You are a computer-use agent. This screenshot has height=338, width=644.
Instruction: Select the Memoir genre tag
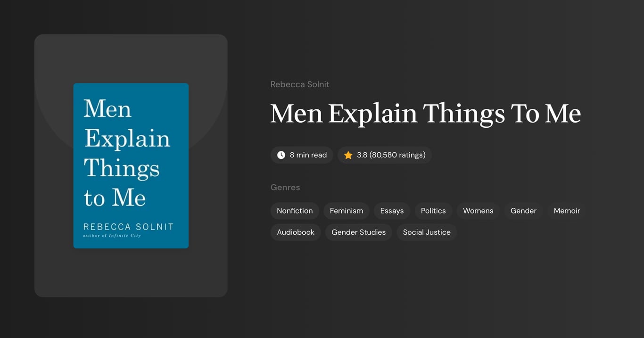click(x=567, y=211)
